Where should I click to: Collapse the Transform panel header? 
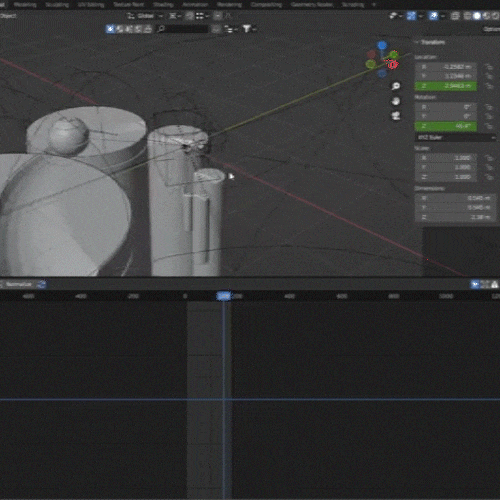[x=430, y=42]
